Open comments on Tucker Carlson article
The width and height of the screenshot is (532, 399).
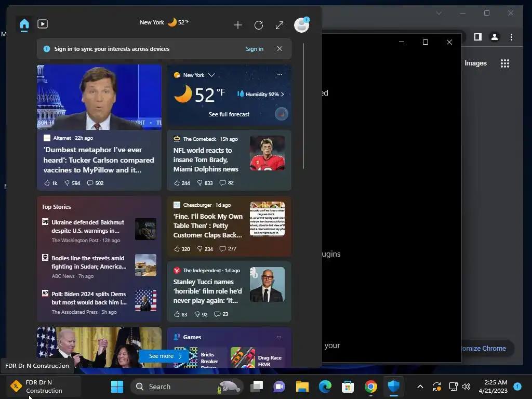tap(96, 183)
